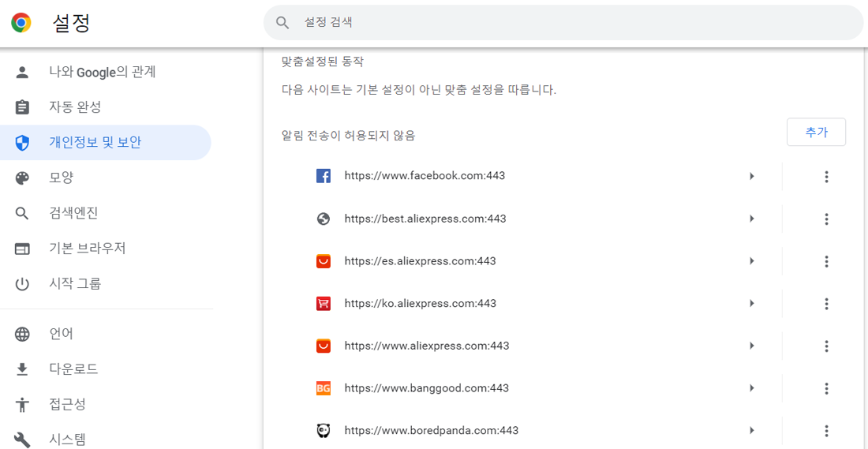This screenshot has height=449, width=868.
Task: Expand site details for www.aliexpress.com
Action: [x=751, y=346]
